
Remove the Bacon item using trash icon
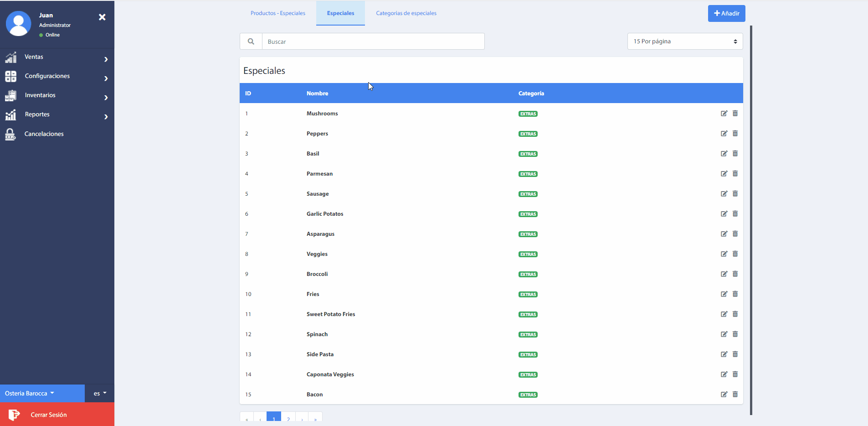735,395
